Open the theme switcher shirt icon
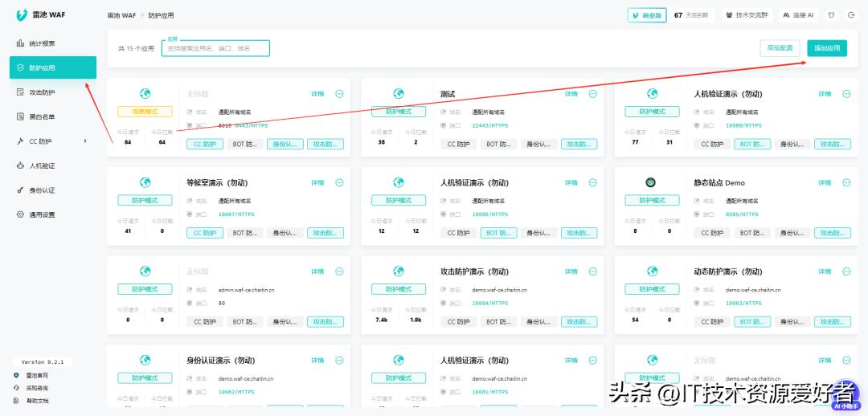The height and width of the screenshot is (416, 868). (830, 15)
